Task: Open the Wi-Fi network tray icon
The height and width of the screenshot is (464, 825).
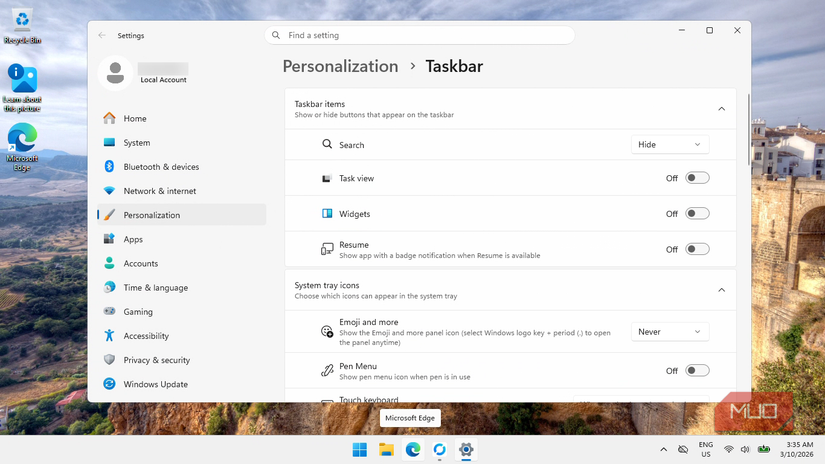Action: 729,450
